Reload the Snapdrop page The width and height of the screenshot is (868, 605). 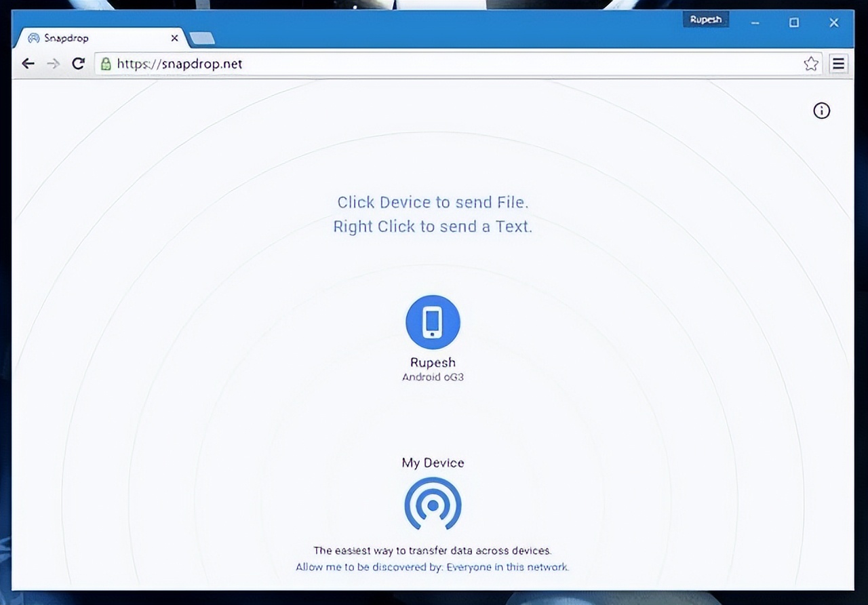[78, 64]
